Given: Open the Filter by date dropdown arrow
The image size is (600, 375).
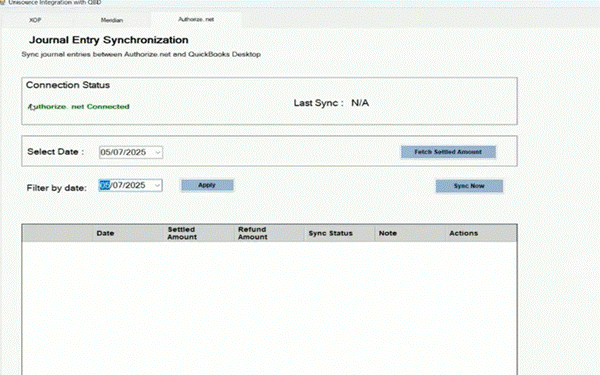Looking at the screenshot, I should (x=157, y=186).
